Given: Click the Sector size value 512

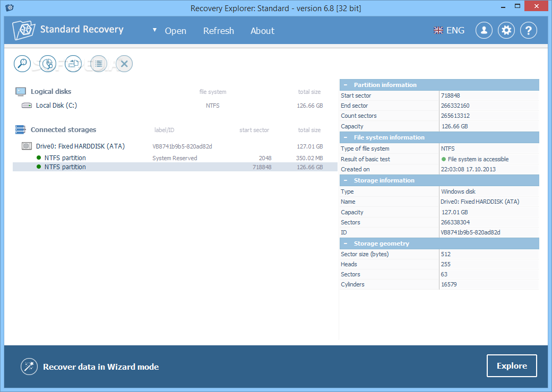Looking at the screenshot, I should [x=446, y=254].
